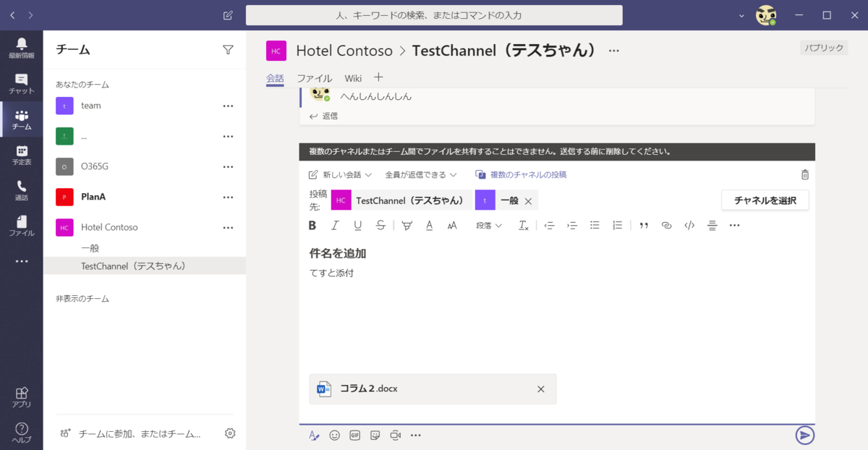Open the emoji picker icon
This screenshot has height=450, width=868.
[x=334, y=435]
